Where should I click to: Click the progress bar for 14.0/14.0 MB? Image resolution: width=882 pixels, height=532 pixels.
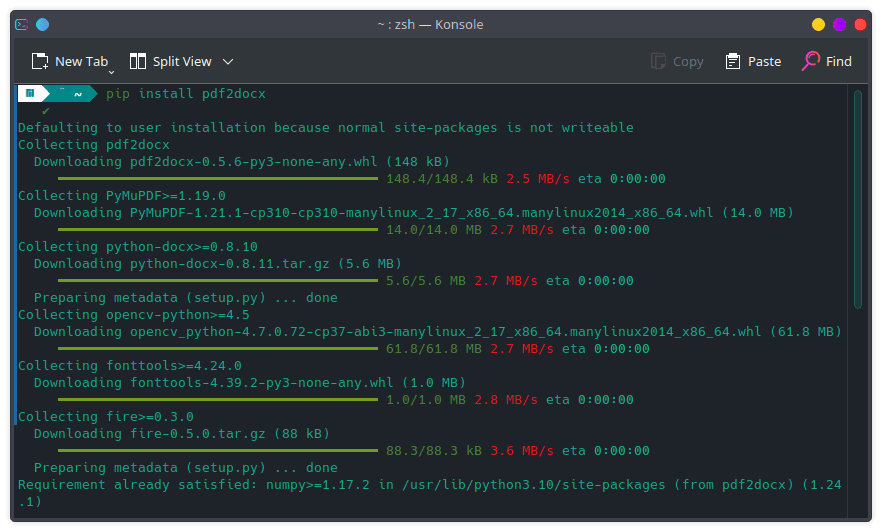218,229
